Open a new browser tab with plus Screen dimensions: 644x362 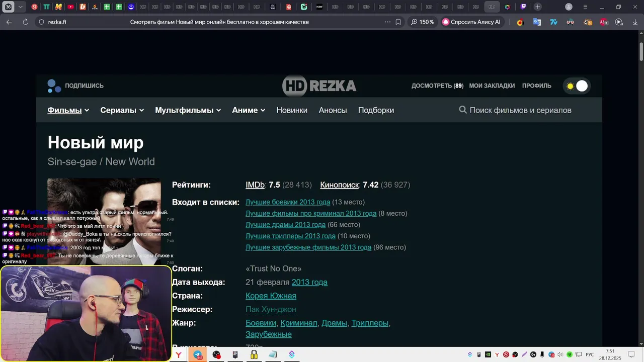(x=538, y=7)
